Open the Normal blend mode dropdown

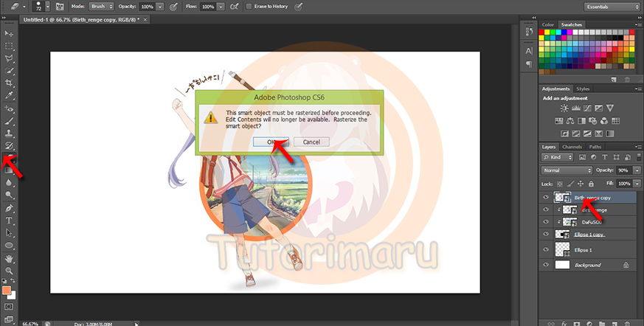coord(567,170)
